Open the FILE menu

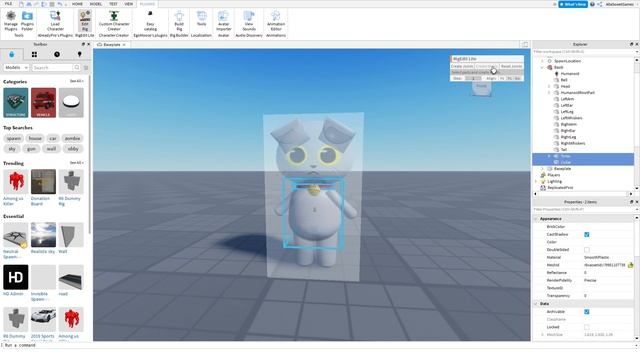pyautogui.click(x=8, y=4)
